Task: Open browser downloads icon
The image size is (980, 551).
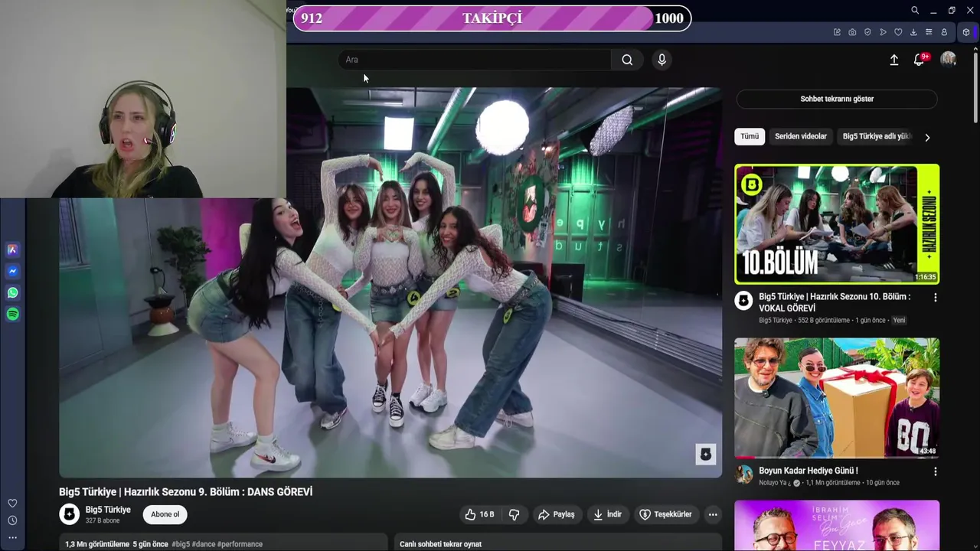Action: (913, 32)
